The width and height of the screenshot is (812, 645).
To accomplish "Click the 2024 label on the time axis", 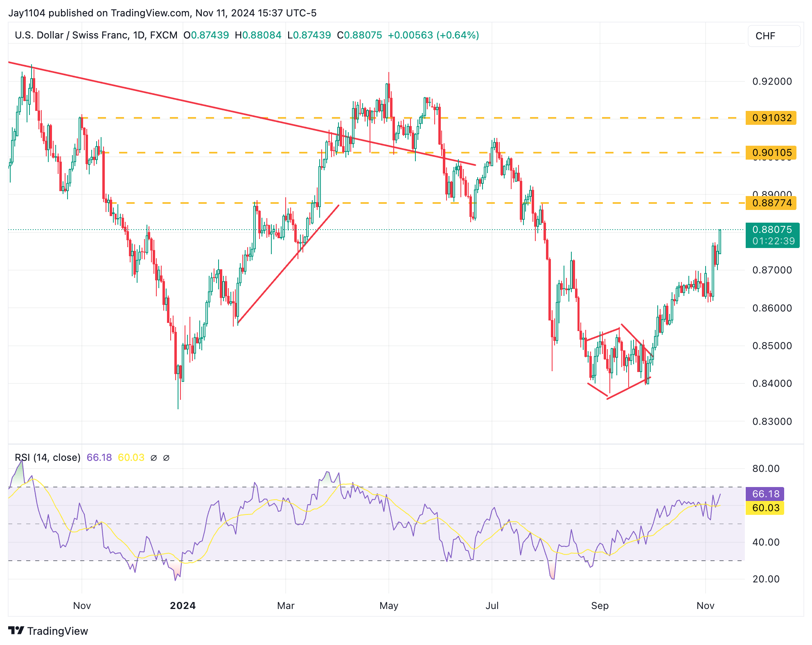I will point(183,606).
